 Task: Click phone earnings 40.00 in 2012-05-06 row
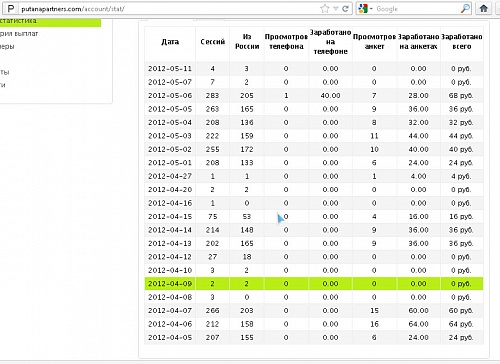click(330, 96)
